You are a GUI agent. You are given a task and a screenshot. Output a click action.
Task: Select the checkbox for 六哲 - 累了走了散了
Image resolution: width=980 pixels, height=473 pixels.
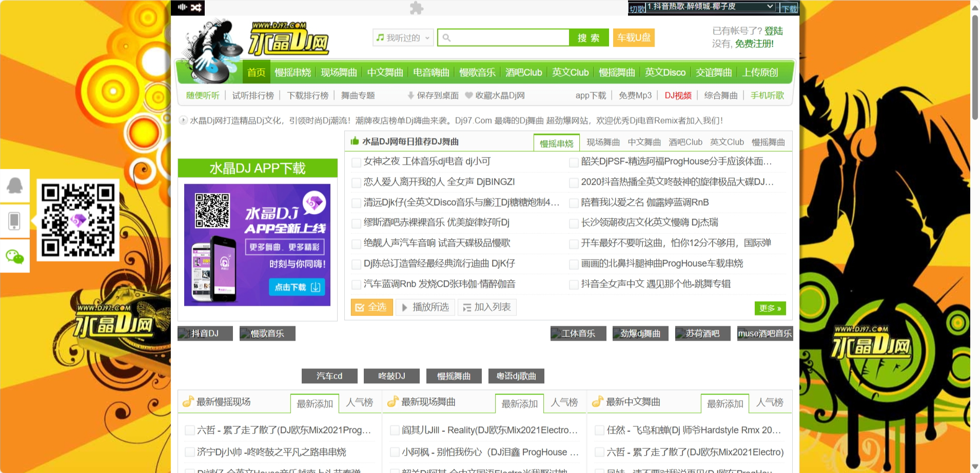click(x=189, y=430)
